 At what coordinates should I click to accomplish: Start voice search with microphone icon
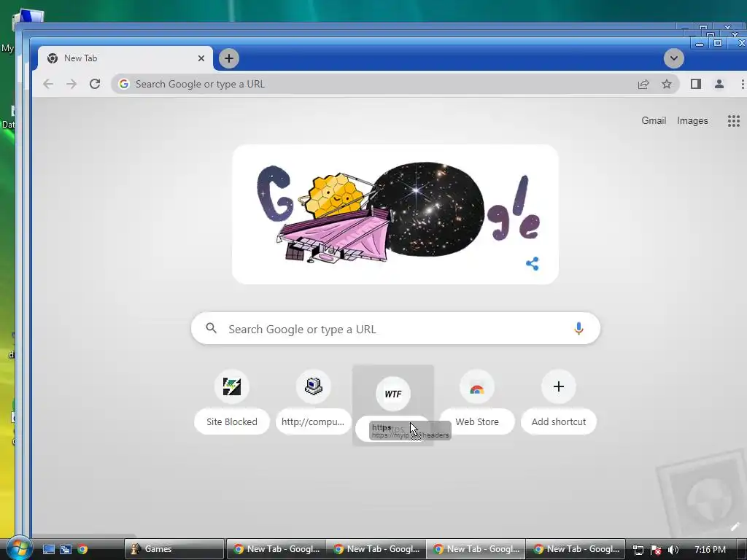pyautogui.click(x=578, y=329)
